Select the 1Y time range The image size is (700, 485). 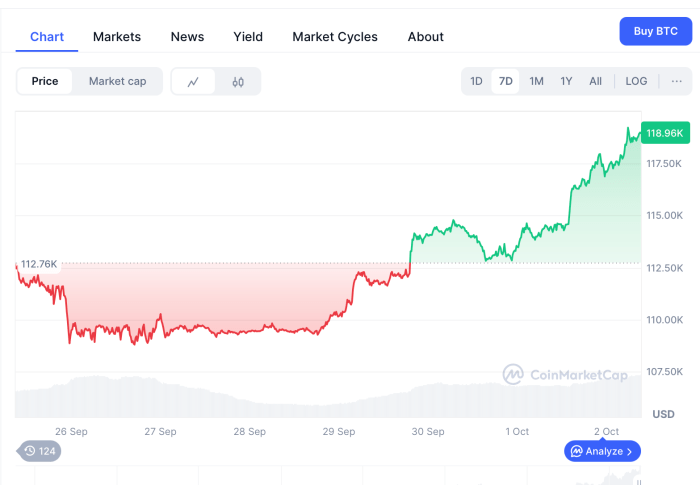point(566,81)
